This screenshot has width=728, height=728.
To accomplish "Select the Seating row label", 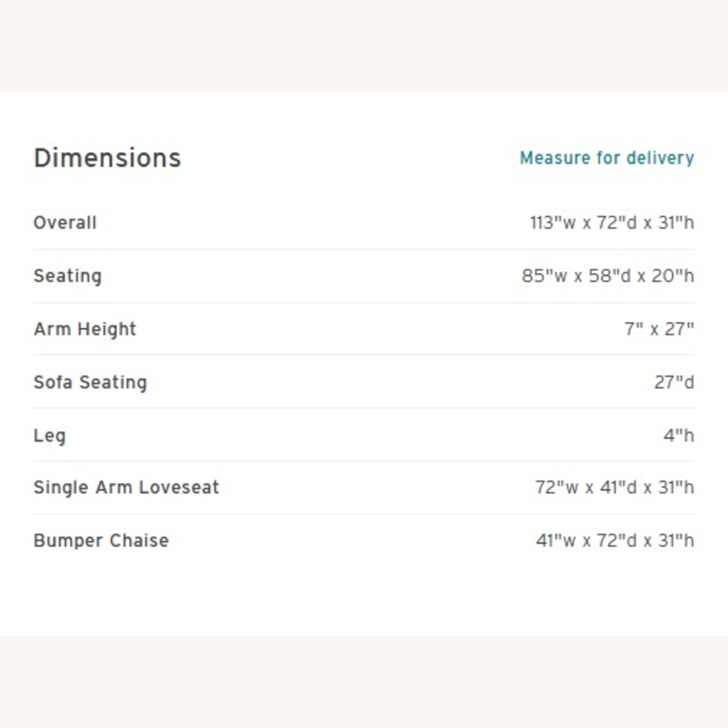I will point(67,276).
